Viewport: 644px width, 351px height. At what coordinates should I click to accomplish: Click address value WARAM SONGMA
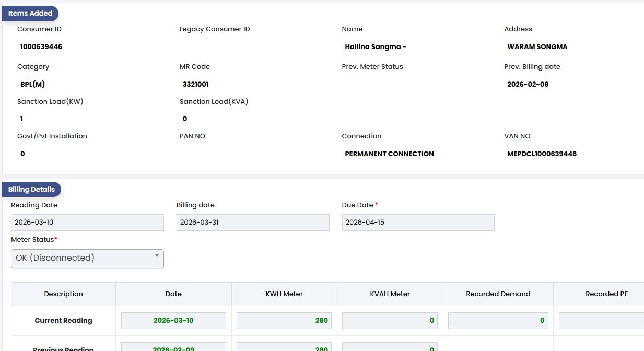pos(537,47)
